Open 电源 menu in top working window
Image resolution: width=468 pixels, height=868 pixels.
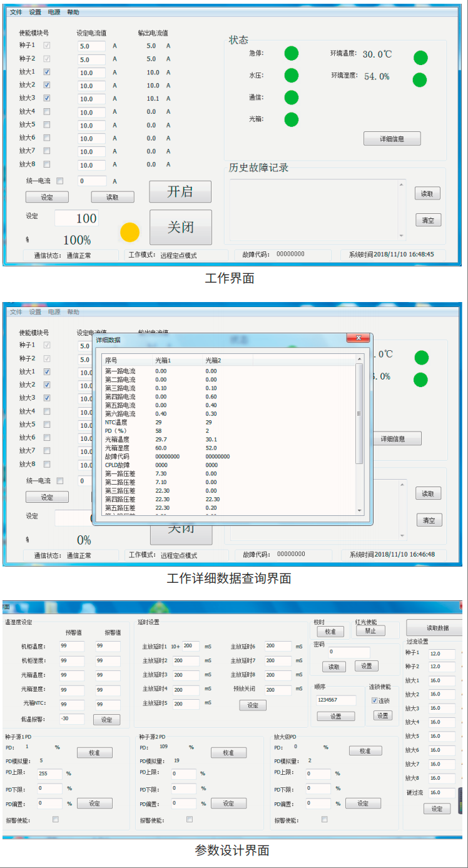[x=54, y=13]
